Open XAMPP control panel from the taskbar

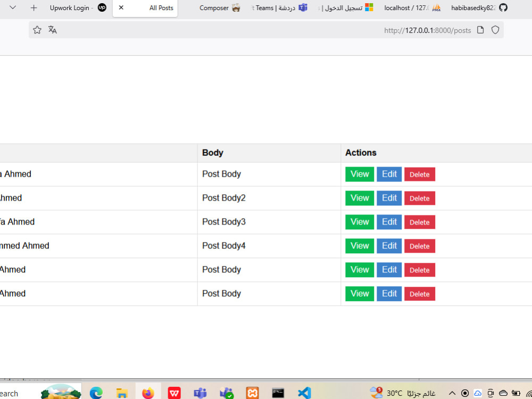tap(252, 393)
